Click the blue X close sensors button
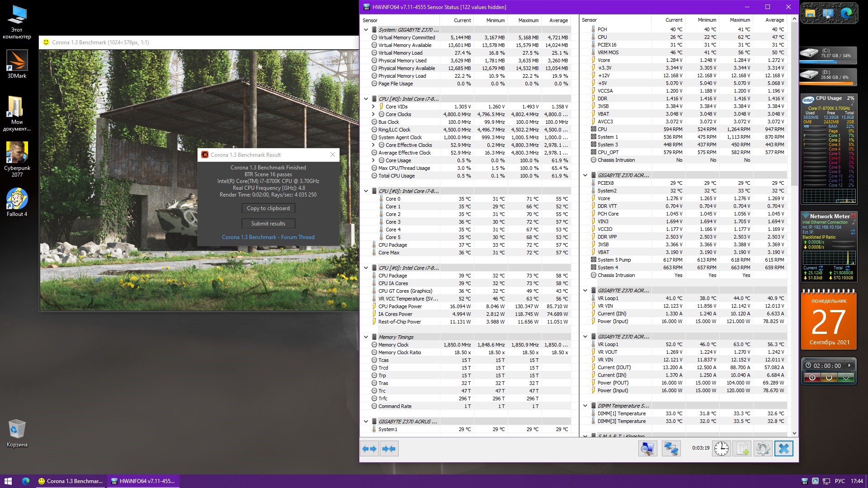 (x=784, y=449)
